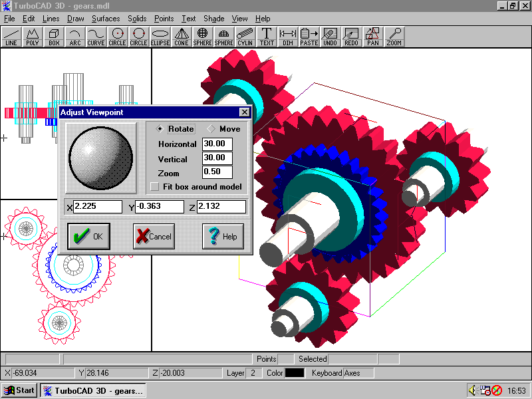The width and height of the screenshot is (532, 399).
Task: Click the viewpoint sphere preview
Action: click(x=101, y=158)
